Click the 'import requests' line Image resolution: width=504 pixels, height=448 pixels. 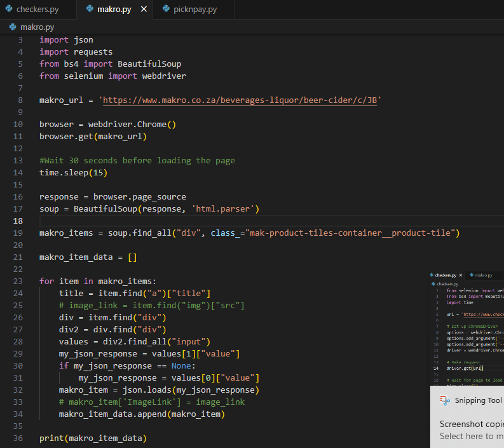[x=76, y=52]
